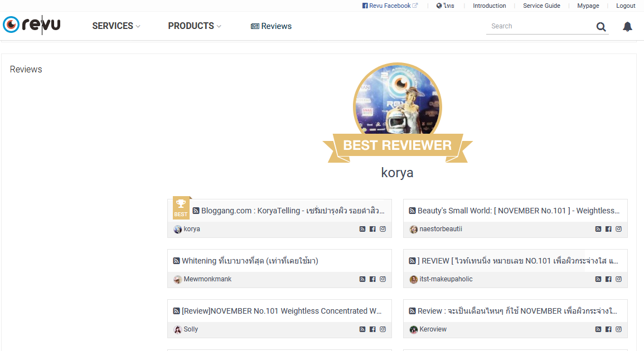Open Mewmonkmank's Instagram icon
Screen dimensions: 644x351
click(383, 279)
